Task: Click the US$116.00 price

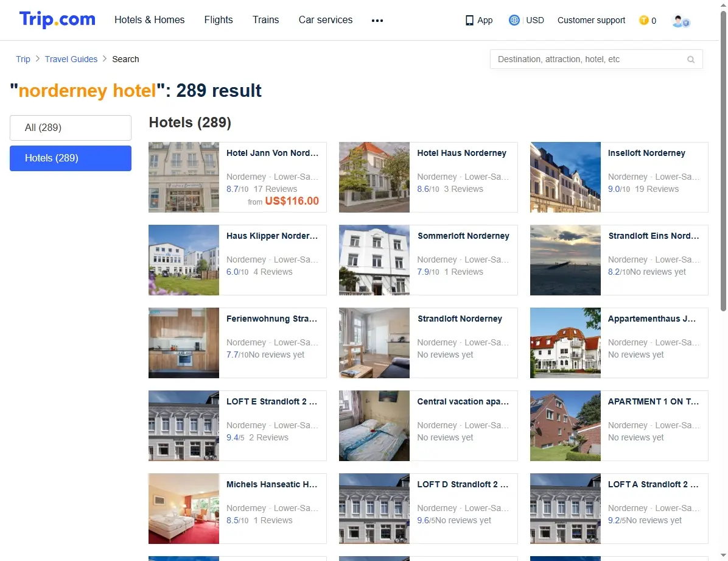Action: click(x=292, y=201)
